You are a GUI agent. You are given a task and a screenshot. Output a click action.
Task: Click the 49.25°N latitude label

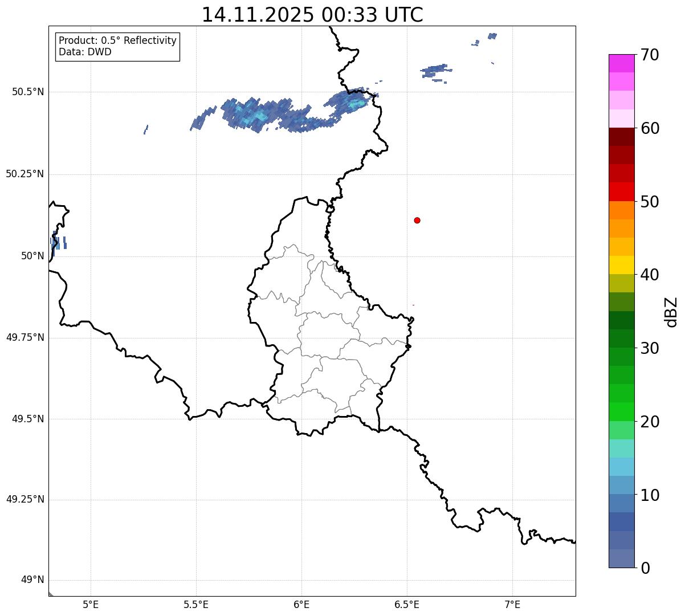click(25, 499)
